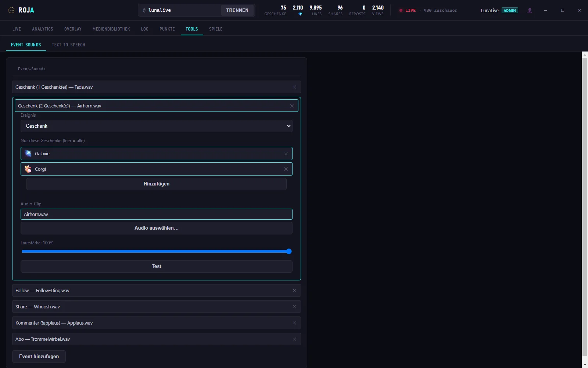
Task: Remove Galaxie from gift filter
Action: click(286, 154)
